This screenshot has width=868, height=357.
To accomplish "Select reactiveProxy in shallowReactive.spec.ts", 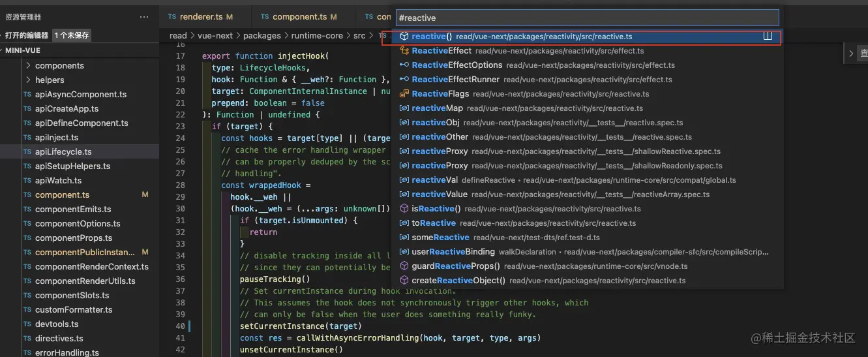I will pos(588,151).
